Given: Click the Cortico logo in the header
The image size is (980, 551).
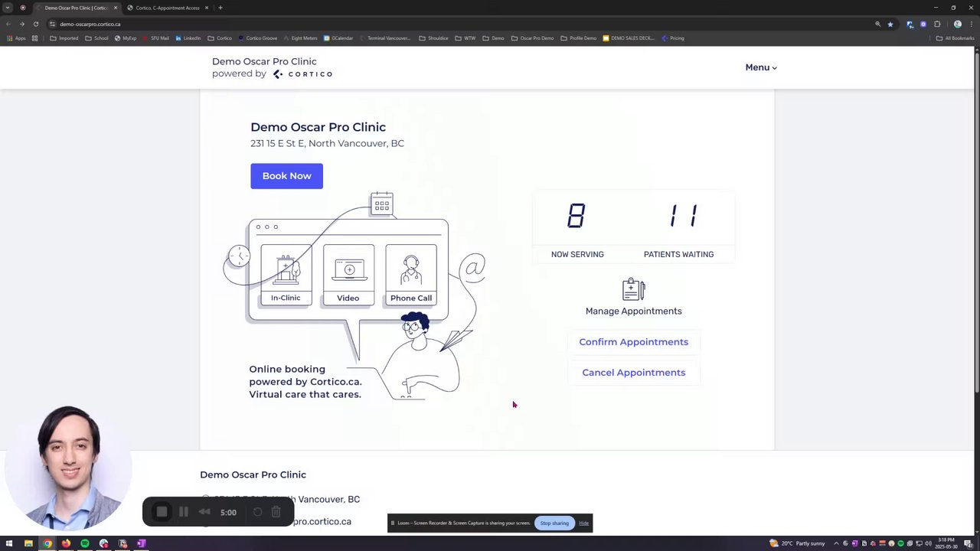Looking at the screenshot, I should click(303, 74).
